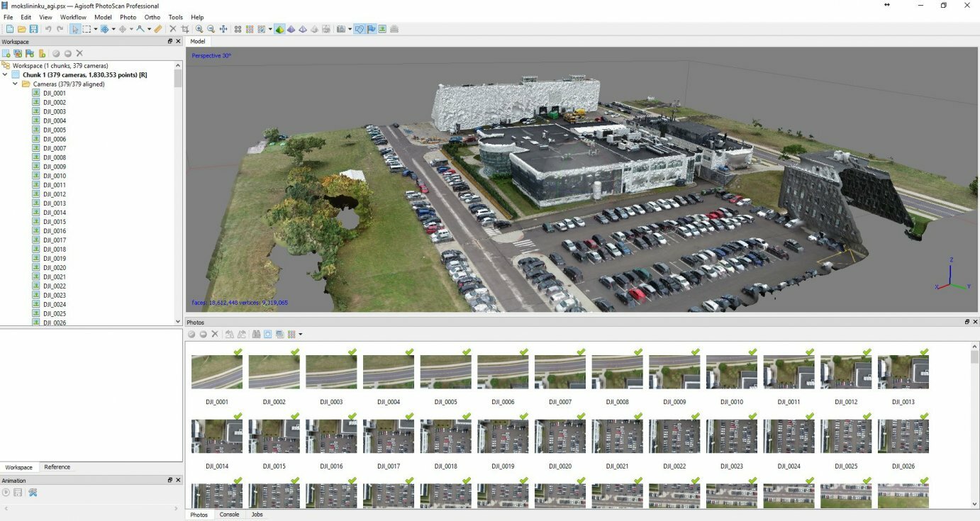Open Move Object tool dropdown arrow
The height and width of the screenshot is (521, 980).
tap(131, 29)
